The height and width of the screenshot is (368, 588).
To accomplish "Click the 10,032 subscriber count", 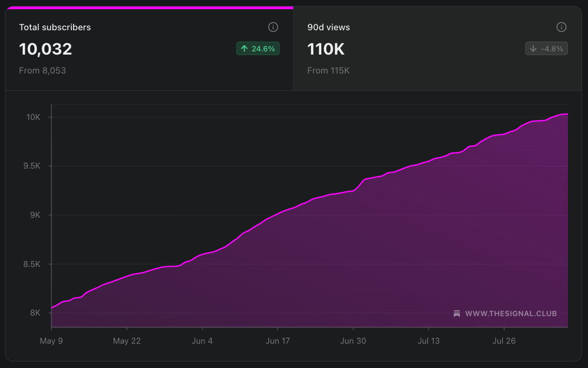I will [x=45, y=49].
